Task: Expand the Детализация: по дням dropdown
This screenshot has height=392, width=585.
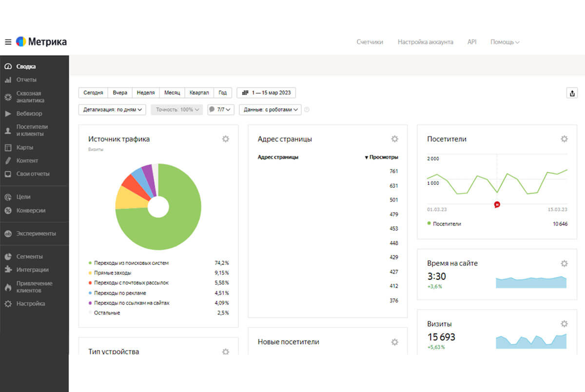Action: (112, 110)
